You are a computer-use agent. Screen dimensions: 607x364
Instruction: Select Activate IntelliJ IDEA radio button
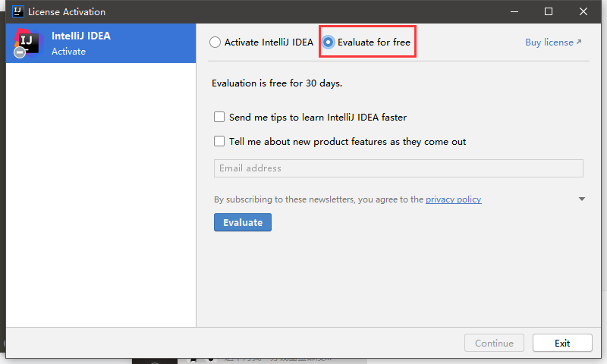215,42
